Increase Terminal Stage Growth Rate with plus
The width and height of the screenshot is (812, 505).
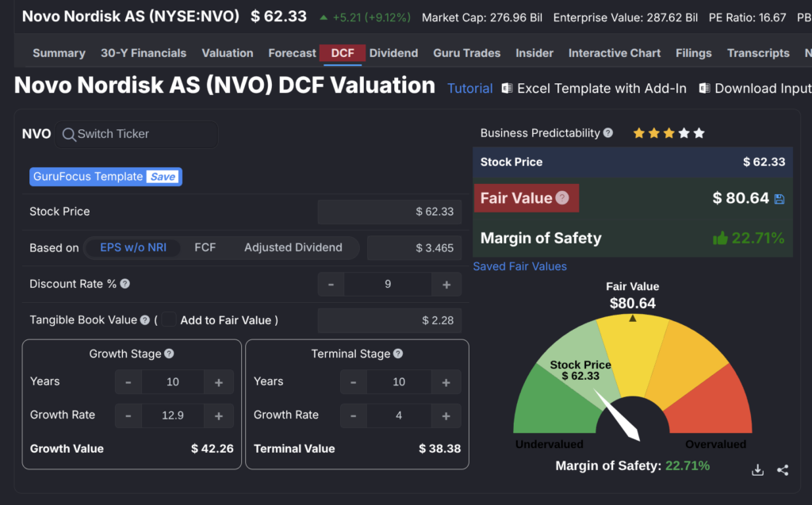point(446,415)
